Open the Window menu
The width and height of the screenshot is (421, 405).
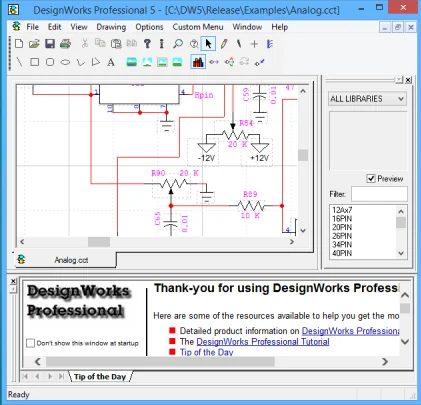click(x=247, y=27)
